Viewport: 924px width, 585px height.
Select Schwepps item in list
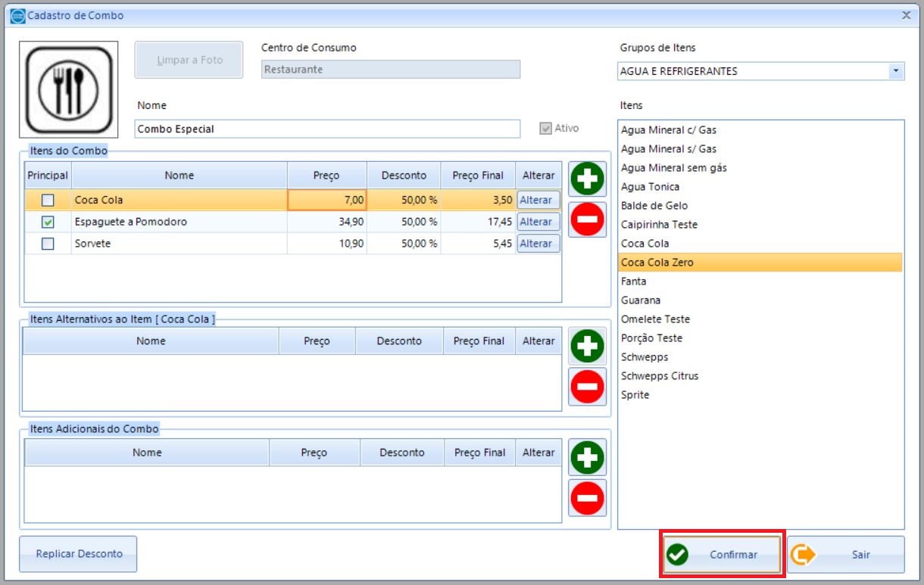[x=760, y=357]
